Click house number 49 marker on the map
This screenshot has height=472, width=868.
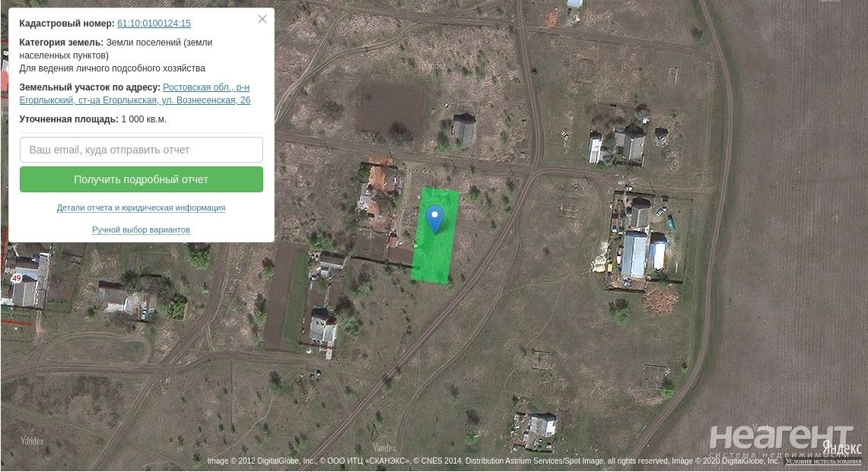coord(16,279)
